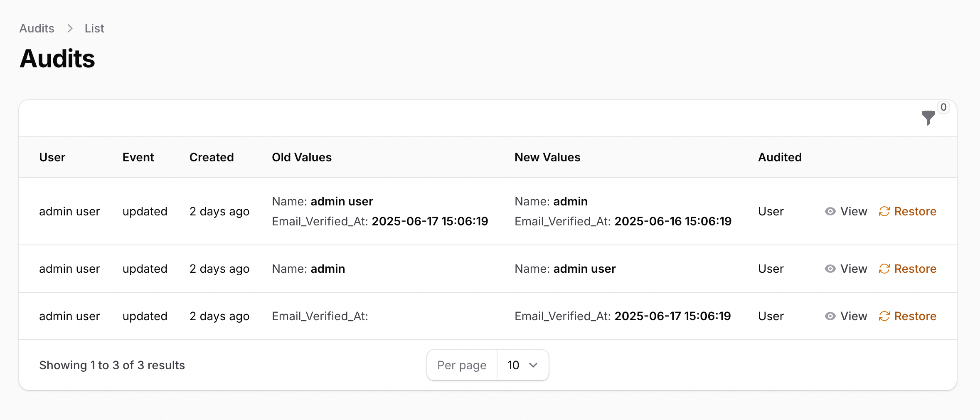The width and height of the screenshot is (980, 420).
Task: Click the User column header
Action: (x=52, y=157)
